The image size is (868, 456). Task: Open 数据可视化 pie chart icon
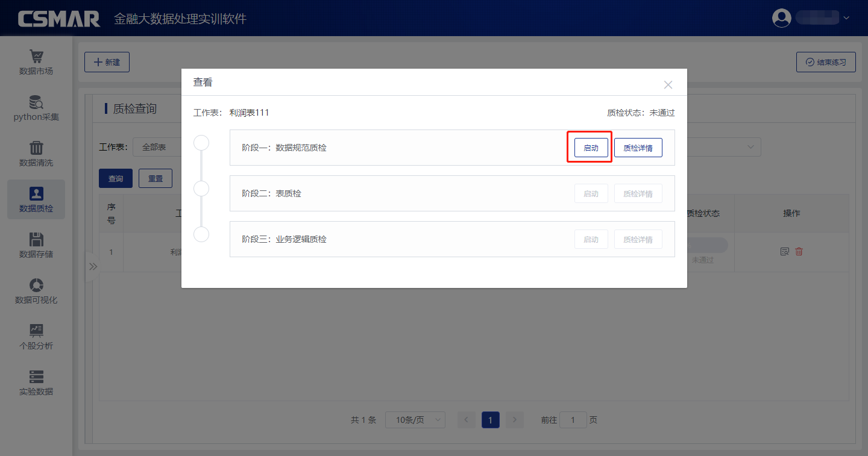(36, 286)
